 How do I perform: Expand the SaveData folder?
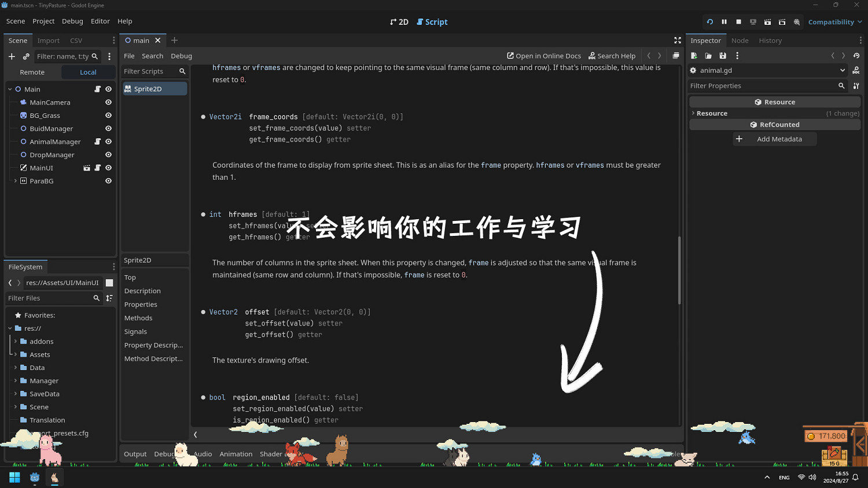[x=15, y=394]
